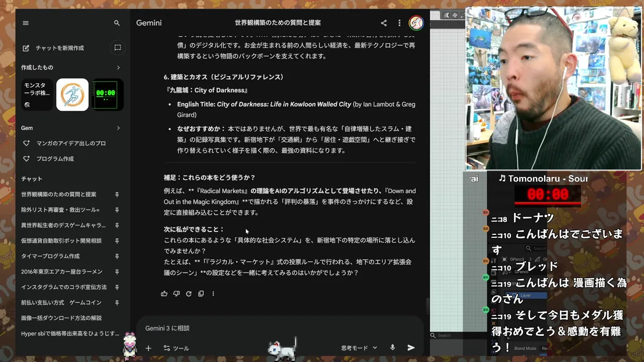
Task: Share the conversation via share icon
Action: tap(384, 23)
